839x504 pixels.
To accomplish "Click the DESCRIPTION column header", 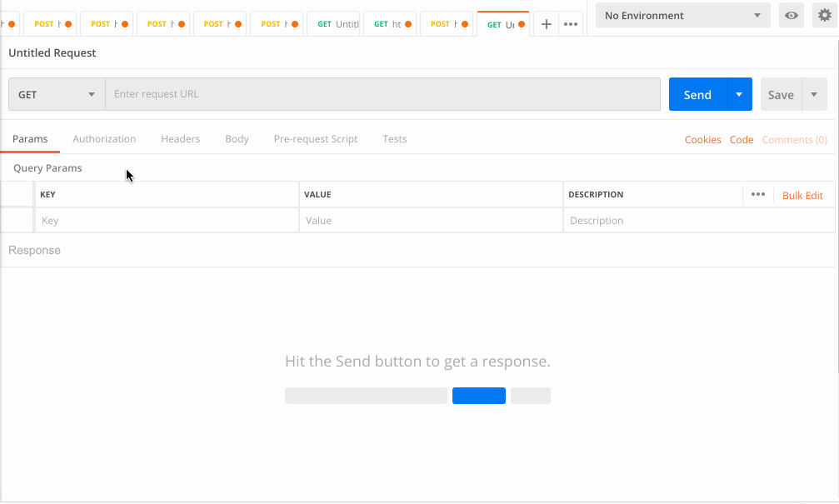I will pyautogui.click(x=596, y=194).
